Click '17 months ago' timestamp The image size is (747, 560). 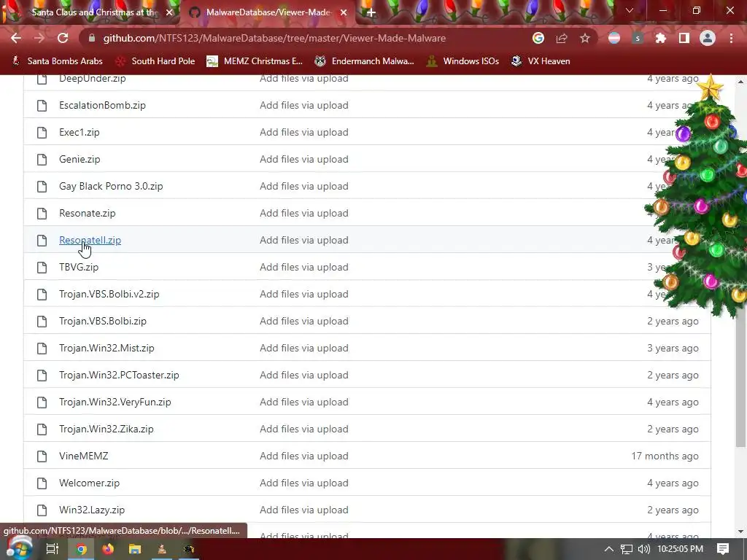pos(665,456)
